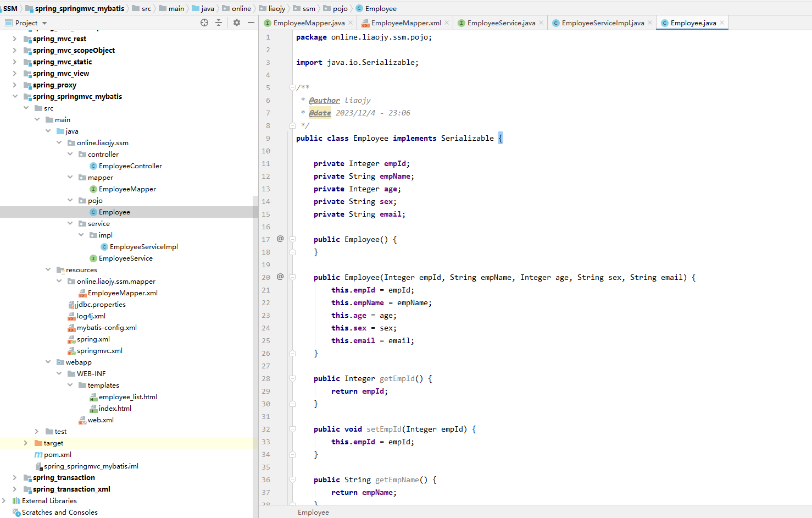Screen dimensions: 812x518
Task: Click pojo breadcrumb segment
Action: point(335,8)
